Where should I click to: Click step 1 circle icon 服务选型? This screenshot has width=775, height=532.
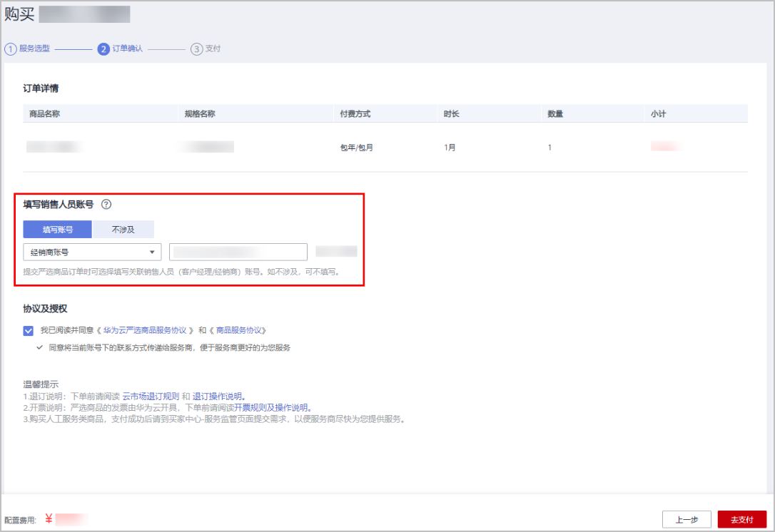point(11,49)
